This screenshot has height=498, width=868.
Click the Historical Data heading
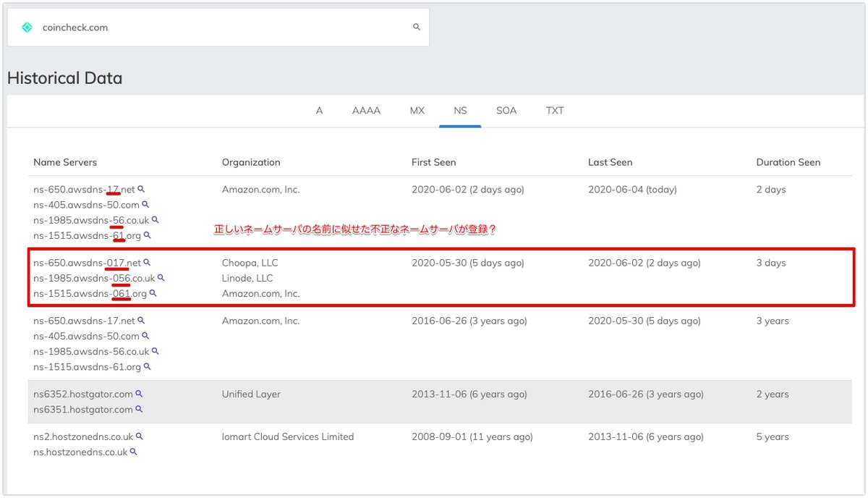click(64, 78)
